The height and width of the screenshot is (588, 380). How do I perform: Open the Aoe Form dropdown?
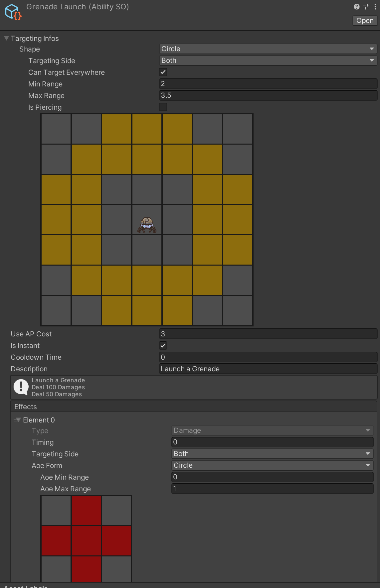tap(272, 465)
